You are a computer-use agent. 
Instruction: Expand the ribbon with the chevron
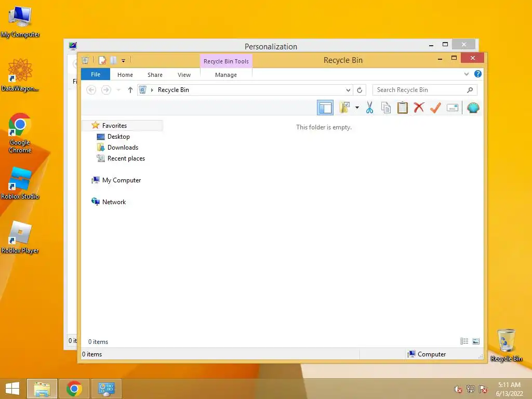467,74
